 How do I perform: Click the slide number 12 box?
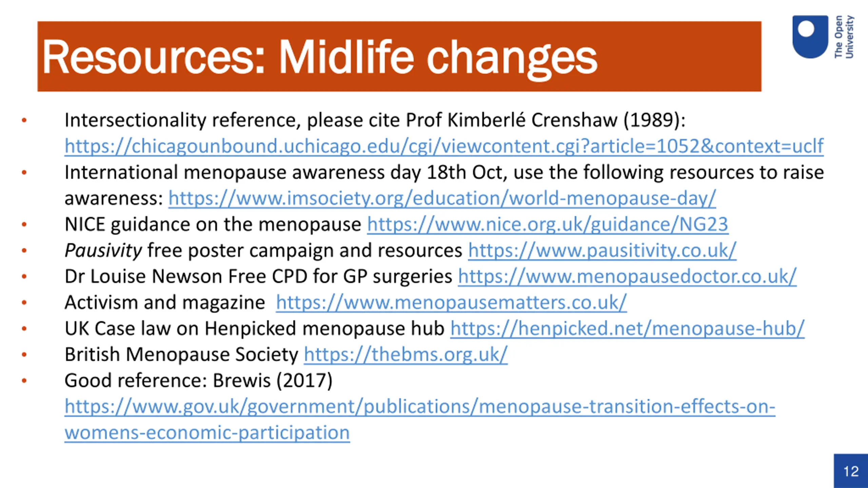point(851,471)
